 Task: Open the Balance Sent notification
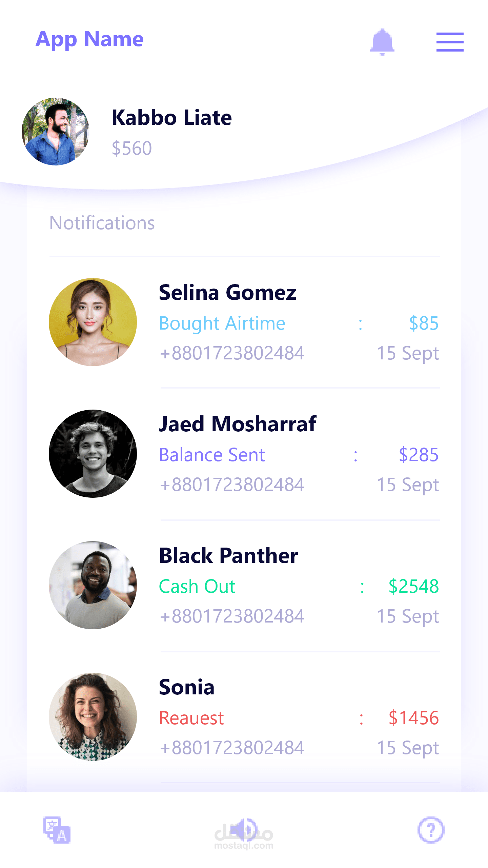point(212,455)
